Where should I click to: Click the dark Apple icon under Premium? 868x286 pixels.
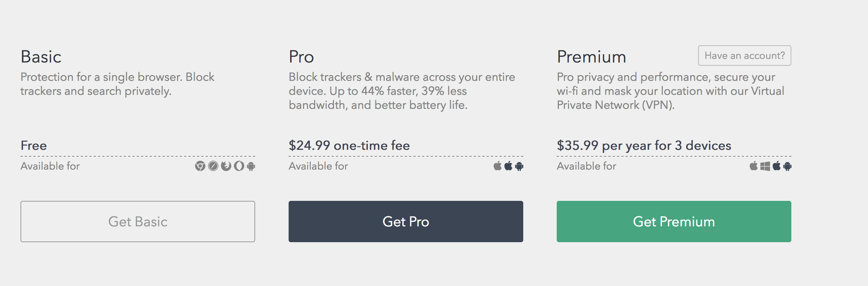click(777, 166)
